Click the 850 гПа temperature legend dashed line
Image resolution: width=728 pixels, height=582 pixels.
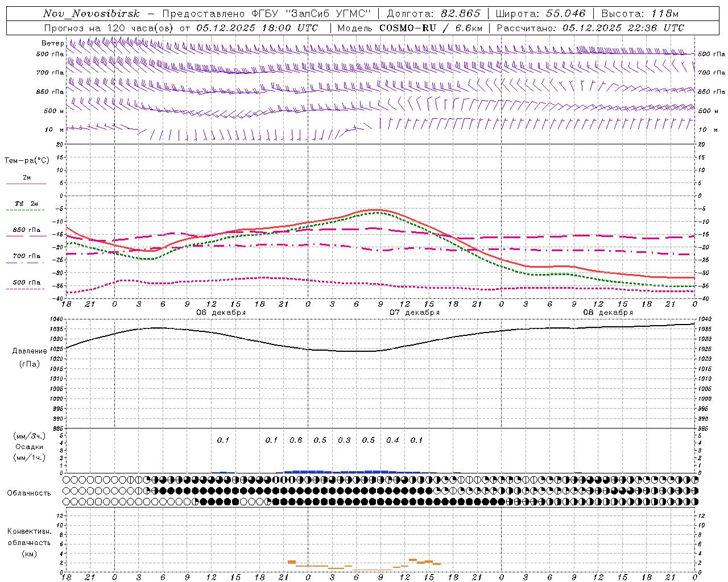[26, 236]
